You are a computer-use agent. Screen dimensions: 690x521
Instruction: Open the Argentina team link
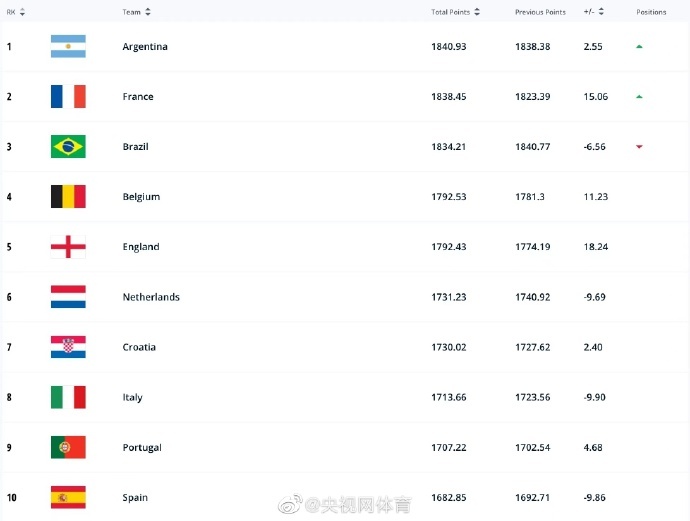coord(145,47)
